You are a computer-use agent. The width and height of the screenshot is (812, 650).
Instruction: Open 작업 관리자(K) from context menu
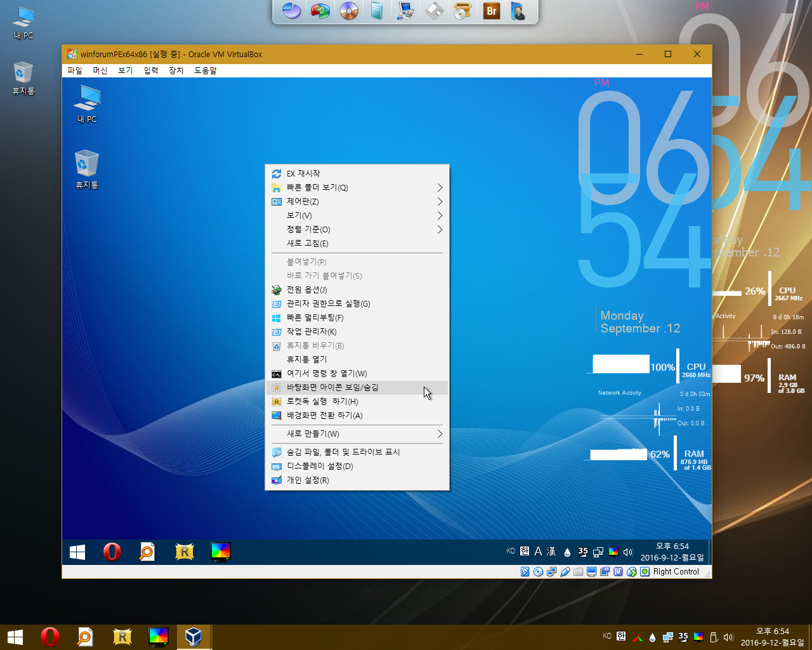[357, 331]
